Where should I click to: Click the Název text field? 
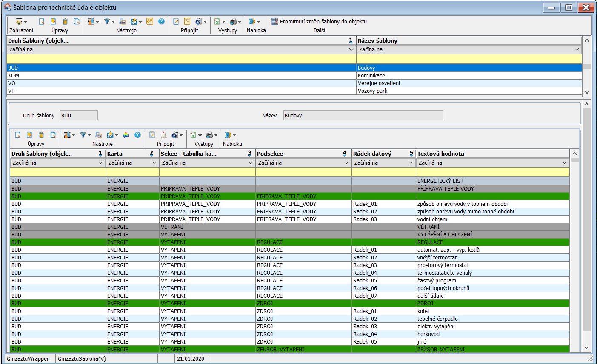click(x=363, y=116)
